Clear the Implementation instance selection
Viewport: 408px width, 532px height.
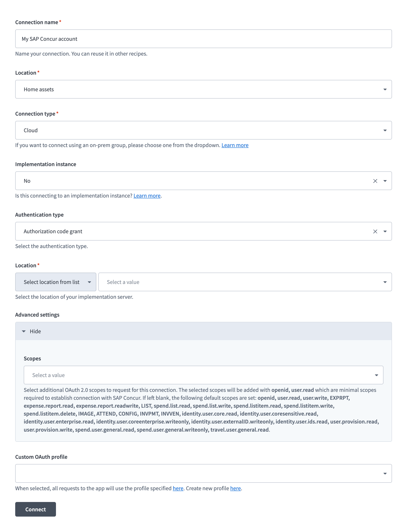pyautogui.click(x=376, y=181)
